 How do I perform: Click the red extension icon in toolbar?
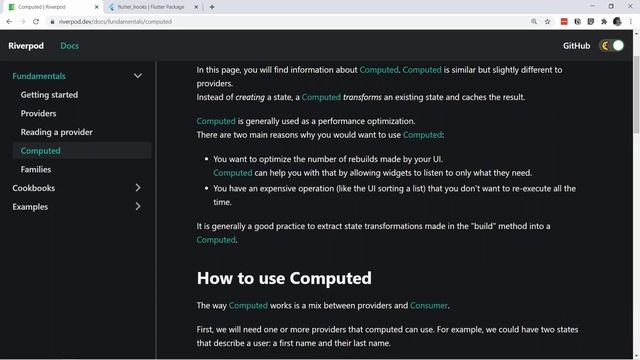564,22
